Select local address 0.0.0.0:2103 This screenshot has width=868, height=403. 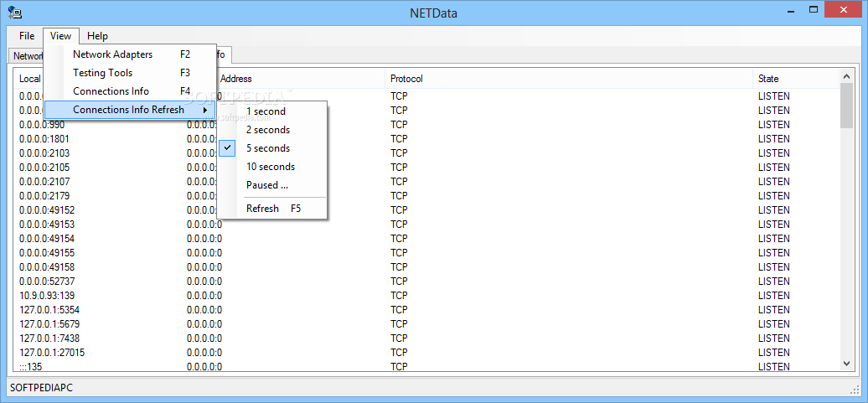click(44, 152)
